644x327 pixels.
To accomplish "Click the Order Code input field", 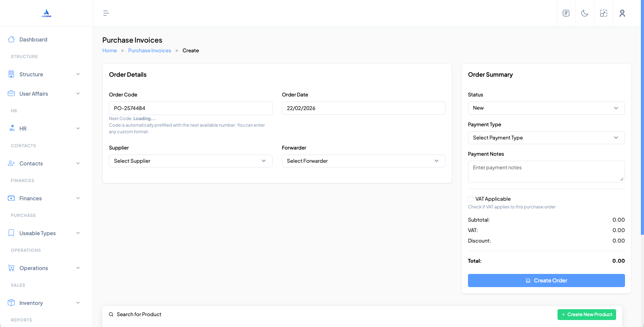I will pos(190,108).
